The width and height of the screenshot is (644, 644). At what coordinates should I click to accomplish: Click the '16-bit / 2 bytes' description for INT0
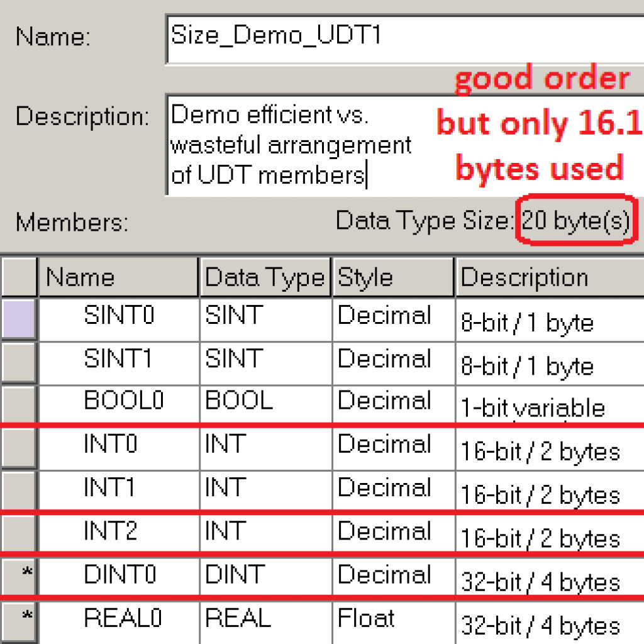[x=550, y=448]
